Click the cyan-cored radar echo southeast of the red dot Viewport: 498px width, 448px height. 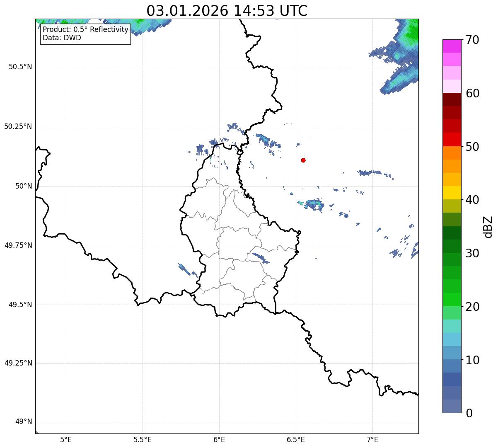point(314,204)
